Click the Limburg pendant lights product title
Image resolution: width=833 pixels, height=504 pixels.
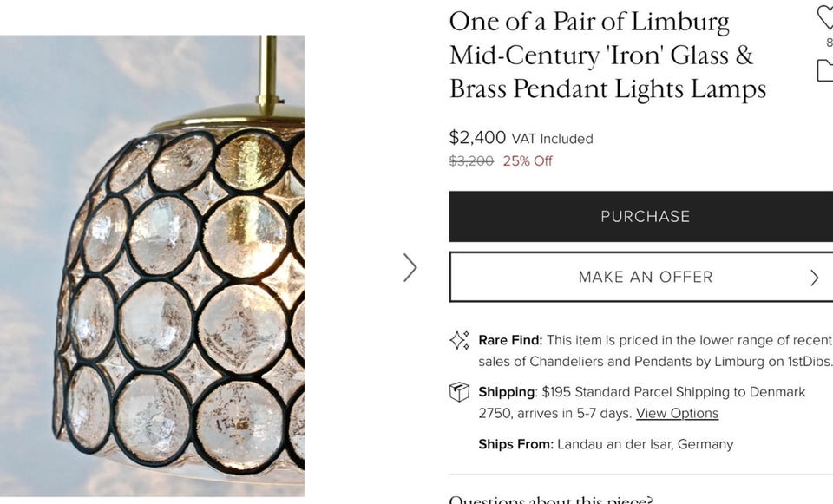[x=607, y=56]
